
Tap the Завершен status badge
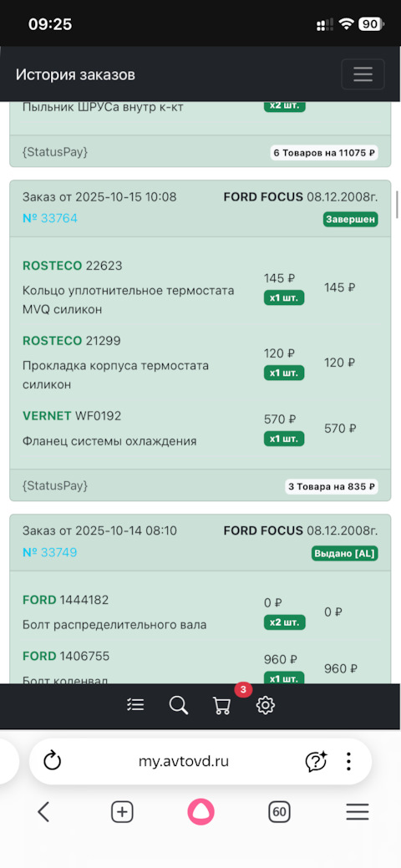pyautogui.click(x=351, y=220)
